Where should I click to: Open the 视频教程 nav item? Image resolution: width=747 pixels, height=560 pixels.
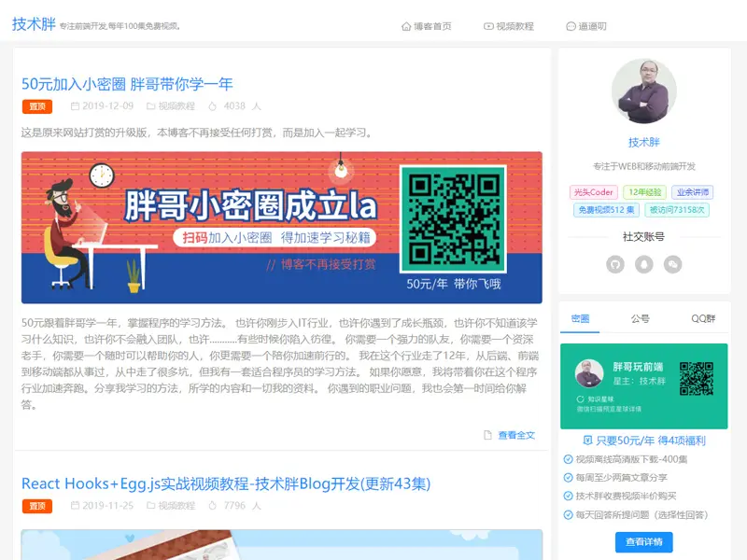tap(509, 26)
